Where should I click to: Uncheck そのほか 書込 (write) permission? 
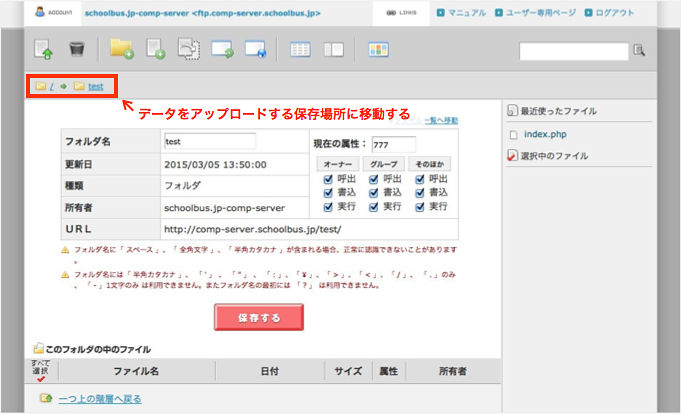tap(420, 193)
